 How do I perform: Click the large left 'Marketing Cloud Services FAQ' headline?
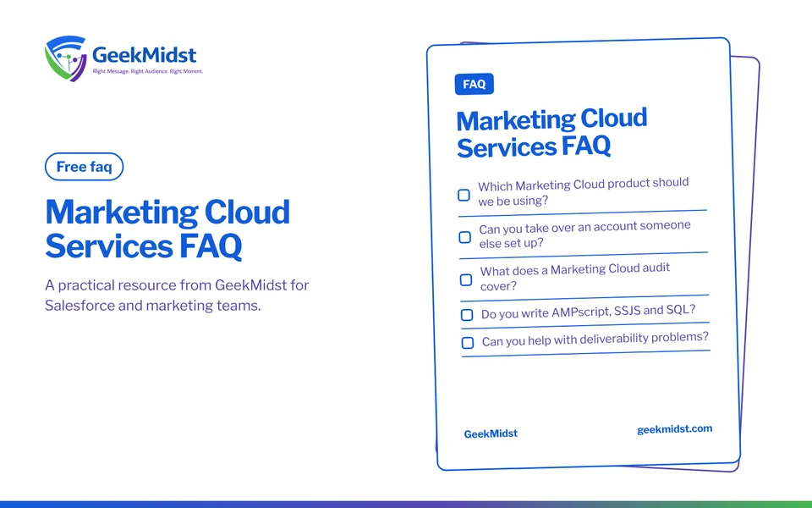click(167, 229)
